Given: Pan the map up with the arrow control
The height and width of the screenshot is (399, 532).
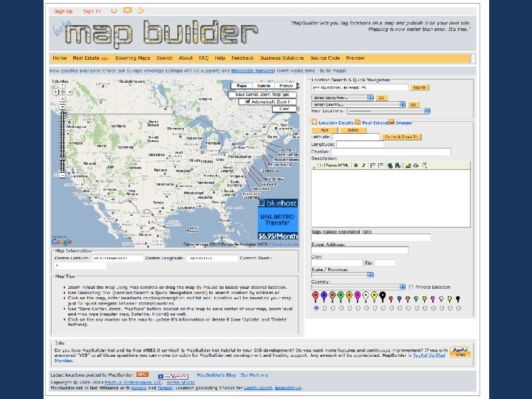Looking at the screenshot, I should 62,86.
